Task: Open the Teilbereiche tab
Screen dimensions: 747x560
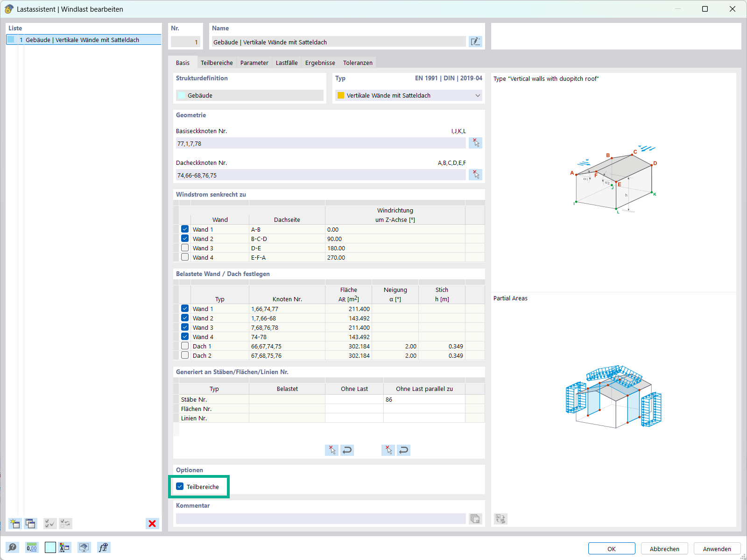Action: coord(217,63)
